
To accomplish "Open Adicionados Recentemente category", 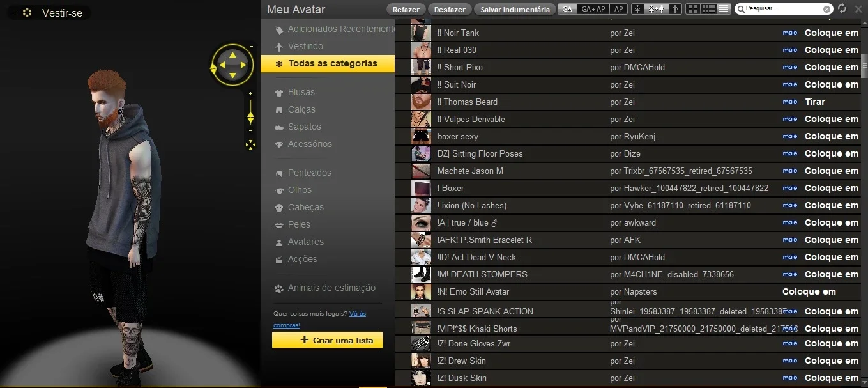I will pos(333,29).
